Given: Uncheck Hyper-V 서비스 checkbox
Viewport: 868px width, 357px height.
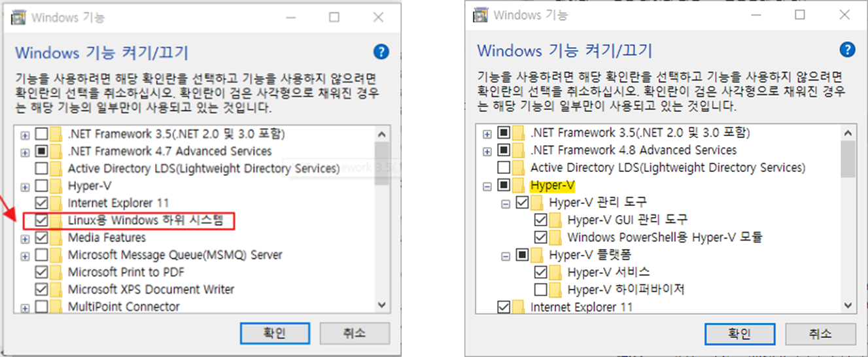Looking at the screenshot, I should coord(541,271).
